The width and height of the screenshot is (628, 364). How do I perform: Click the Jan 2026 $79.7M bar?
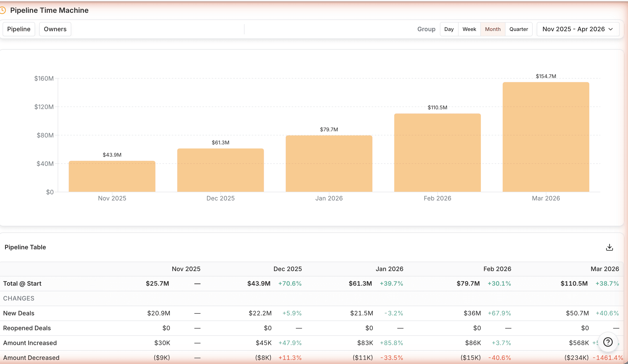tap(329, 164)
